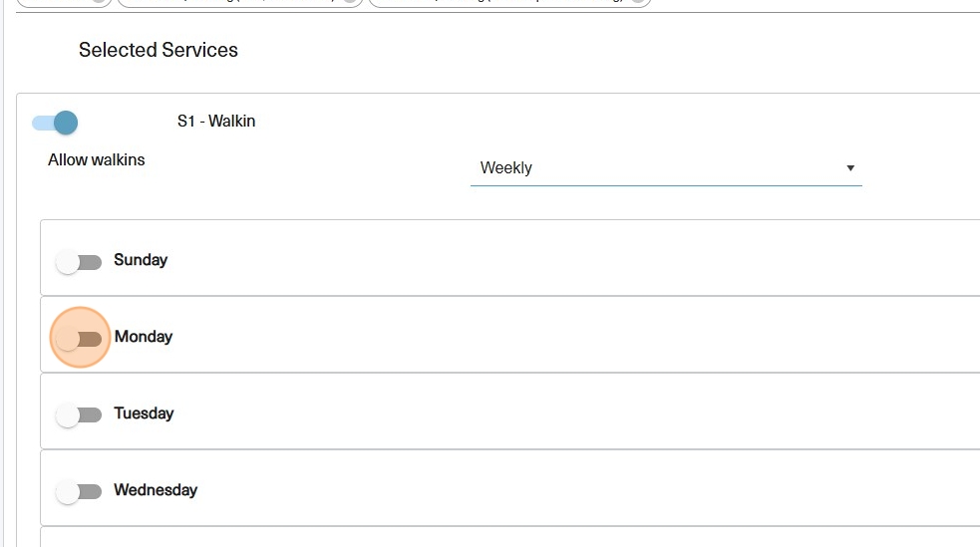Click the Wednesday label text
Image resolution: width=980 pixels, height=547 pixels.
click(156, 490)
